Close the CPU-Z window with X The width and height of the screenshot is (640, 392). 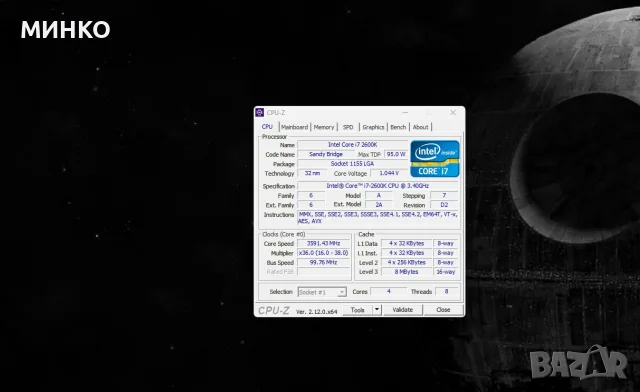pyautogui.click(x=453, y=112)
